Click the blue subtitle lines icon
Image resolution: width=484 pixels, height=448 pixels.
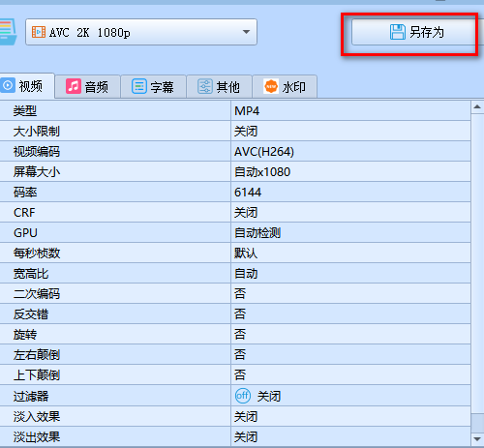pyautogui.click(x=139, y=86)
